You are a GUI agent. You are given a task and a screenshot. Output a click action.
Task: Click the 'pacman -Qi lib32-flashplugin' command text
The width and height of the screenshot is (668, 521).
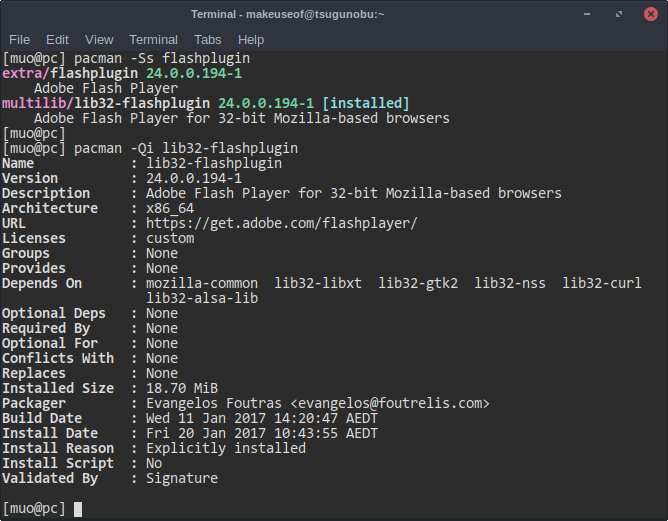tap(186, 148)
